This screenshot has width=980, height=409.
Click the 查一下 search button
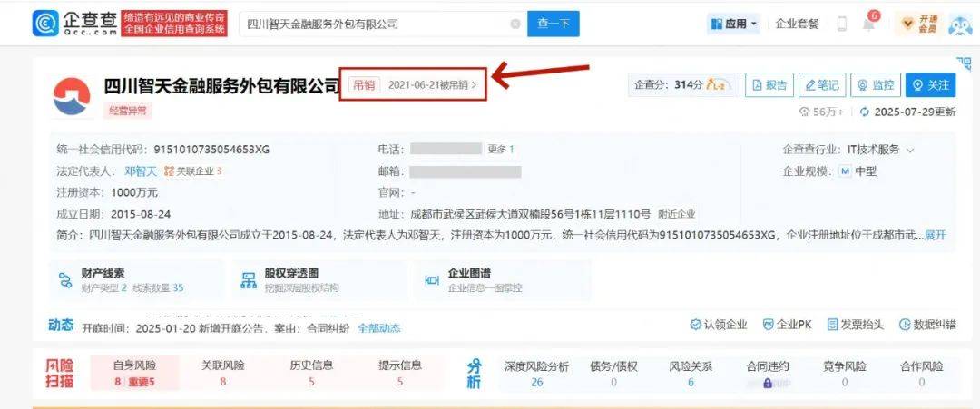click(553, 24)
